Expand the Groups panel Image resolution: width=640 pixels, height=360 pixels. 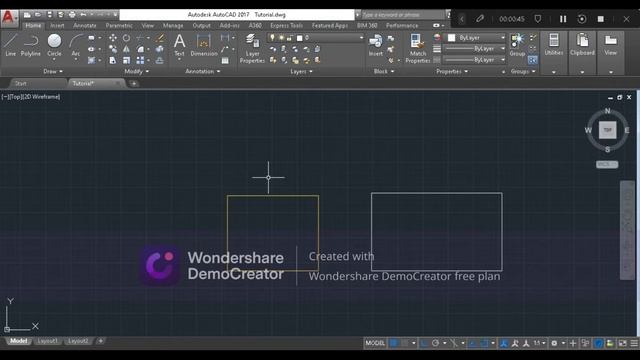point(523,71)
